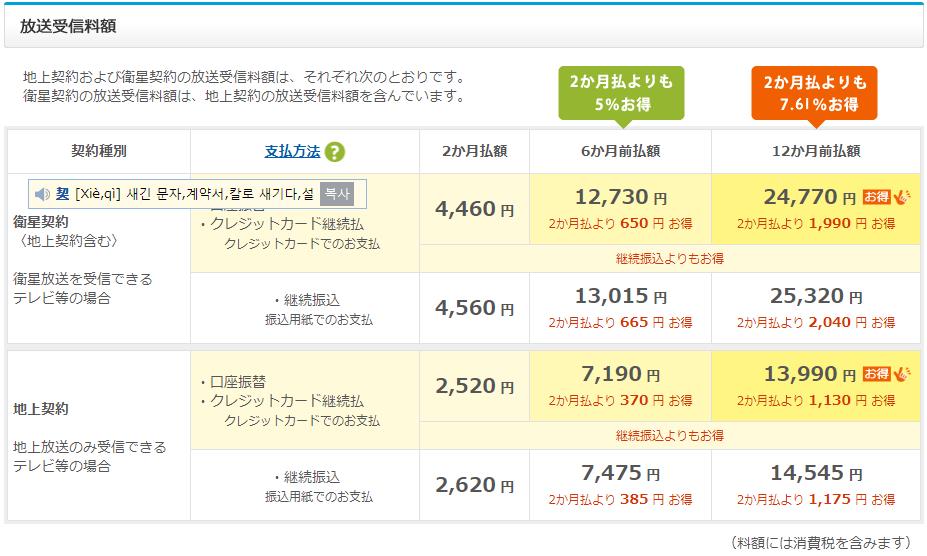Play pronunciation with the speaker icon
927x556 pixels.
point(42,194)
